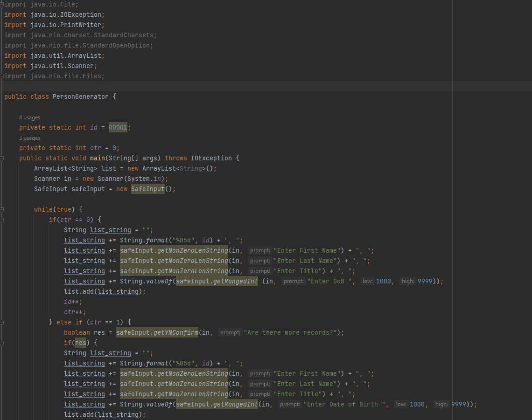Click the 'low:' inlay hint on Enter DoB line
The image size is (532, 420).
(367, 282)
